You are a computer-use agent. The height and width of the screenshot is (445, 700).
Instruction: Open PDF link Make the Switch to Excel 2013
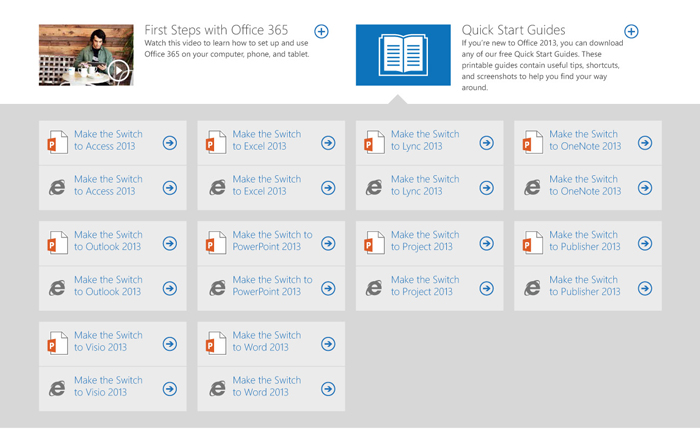[x=267, y=140]
